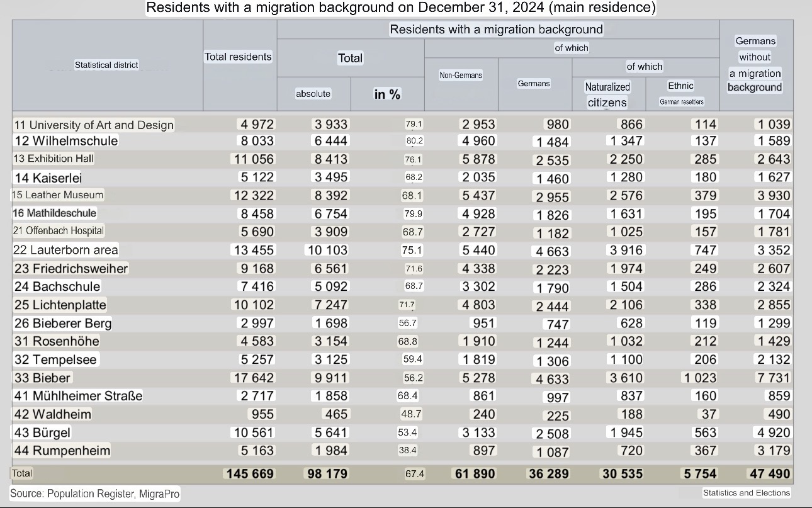The height and width of the screenshot is (508, 812).
Task: Click Friedrichsweiher's Germans value '2 223'
Action: pos(552,269)
